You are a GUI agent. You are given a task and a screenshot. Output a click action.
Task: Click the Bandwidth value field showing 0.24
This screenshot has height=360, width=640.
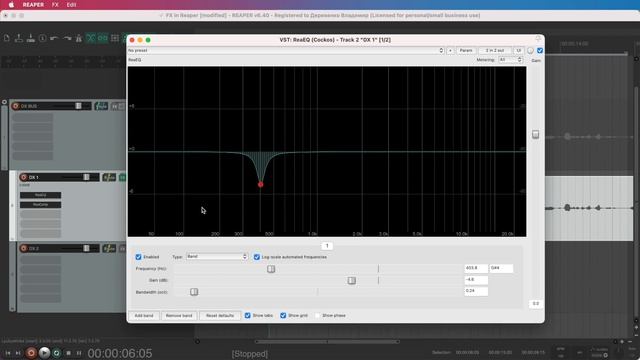click(476, 291)
